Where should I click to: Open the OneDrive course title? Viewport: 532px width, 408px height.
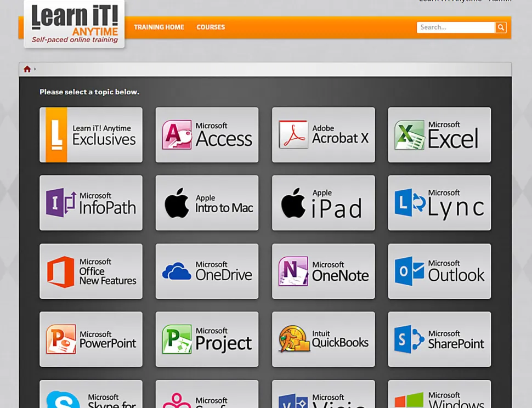tap(224, 275)
